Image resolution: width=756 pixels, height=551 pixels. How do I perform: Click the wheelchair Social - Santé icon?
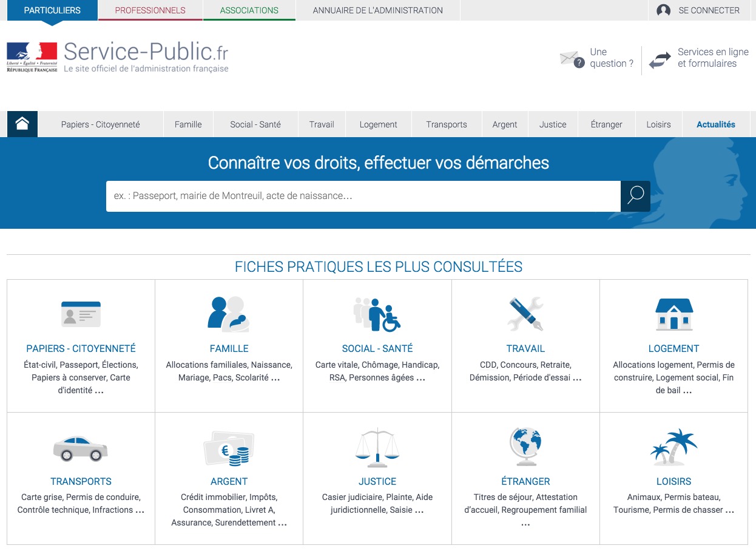(377, 314)
